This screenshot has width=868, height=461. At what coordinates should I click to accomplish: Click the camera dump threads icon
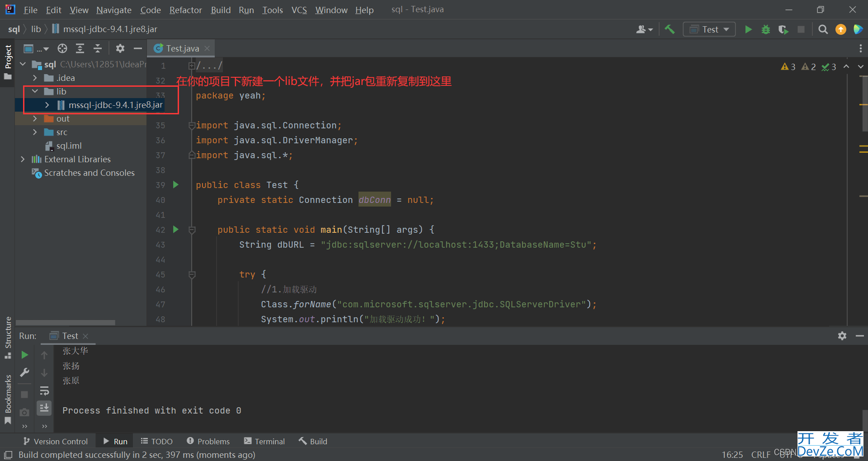(24, 412)
